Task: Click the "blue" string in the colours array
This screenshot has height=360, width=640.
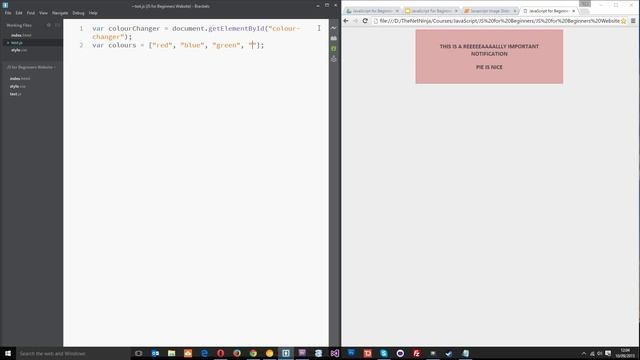Action: pyautogui.click(x=192, y=45)
